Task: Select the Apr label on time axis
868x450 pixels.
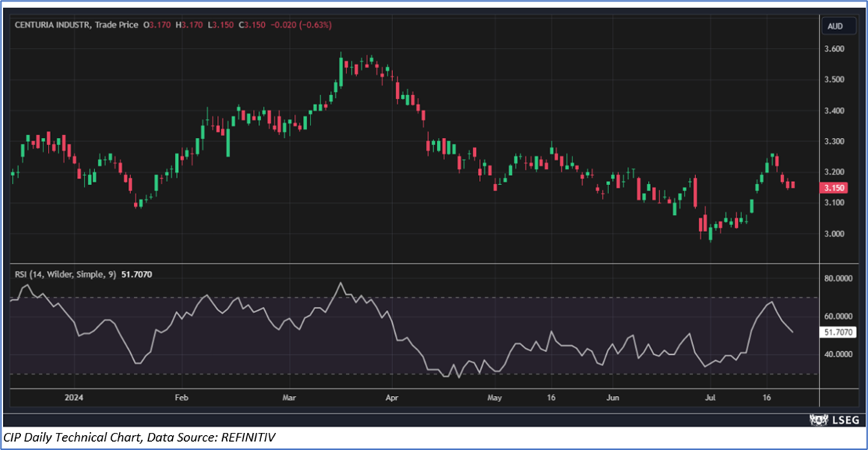Action: pyautogui.click(x=390, y=398)
